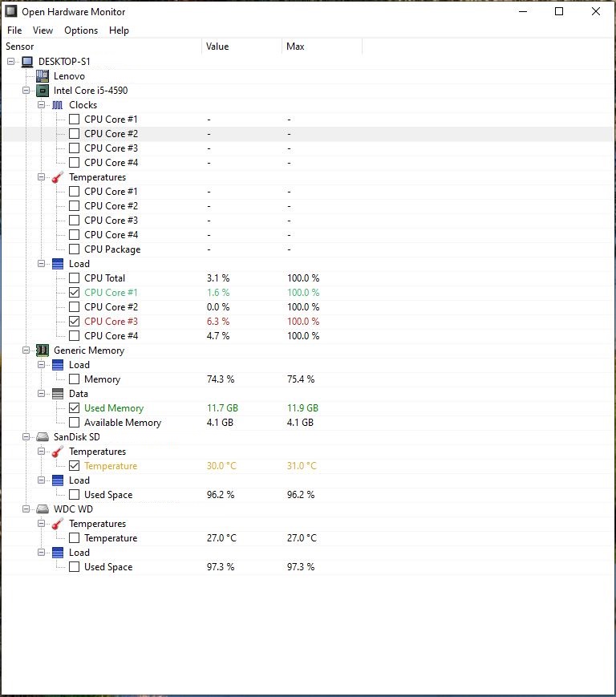This screenshot has width=616, height=697.
Task: Click the Generic Memory RAM chip icon
Action: click(43, 351)
